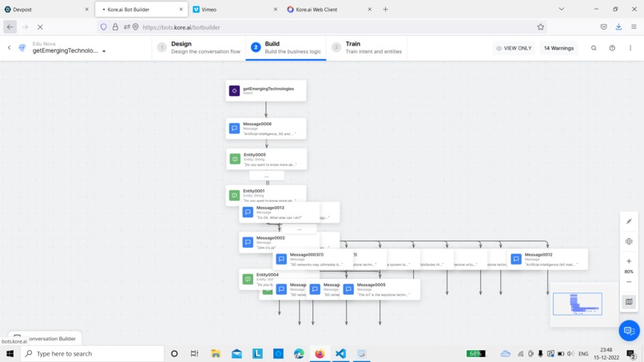Image resolution: width=644 pixels, height=362 pixels.
Task: Switch to the Train step tab
Action: [367, 48]
